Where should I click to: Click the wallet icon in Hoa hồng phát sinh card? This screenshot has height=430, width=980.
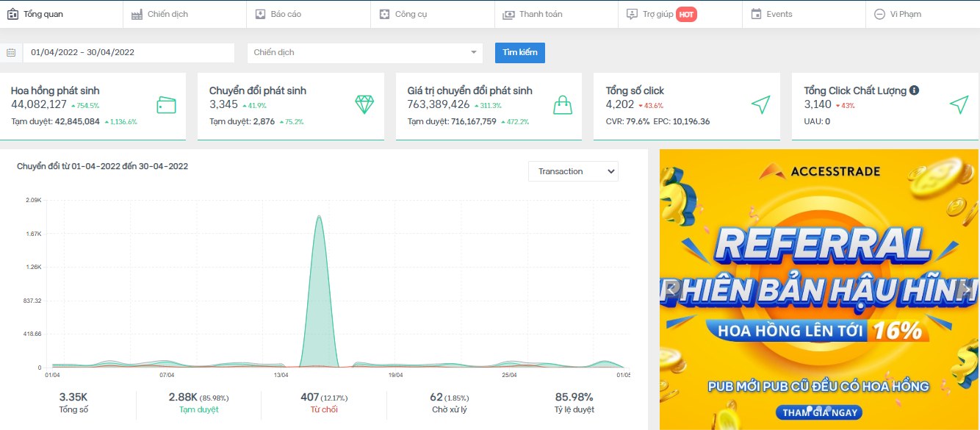tap(166, 105)
